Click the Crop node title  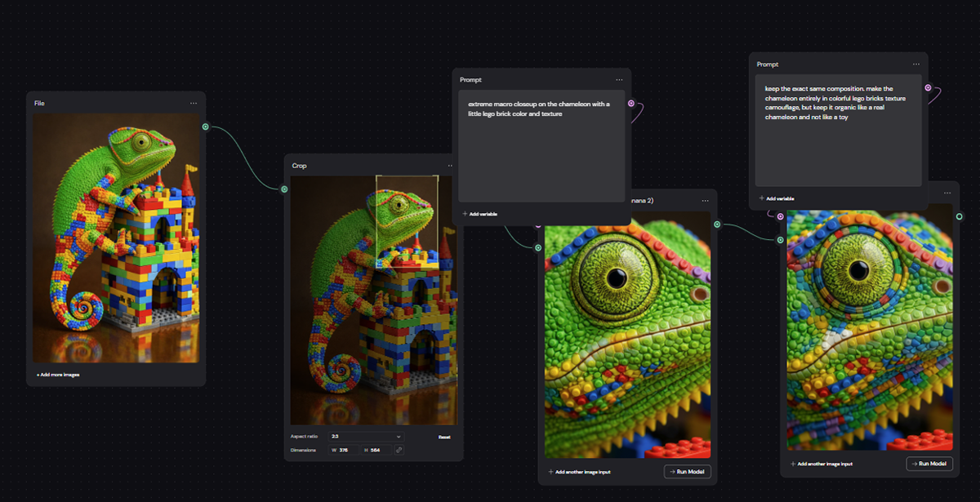300,166
